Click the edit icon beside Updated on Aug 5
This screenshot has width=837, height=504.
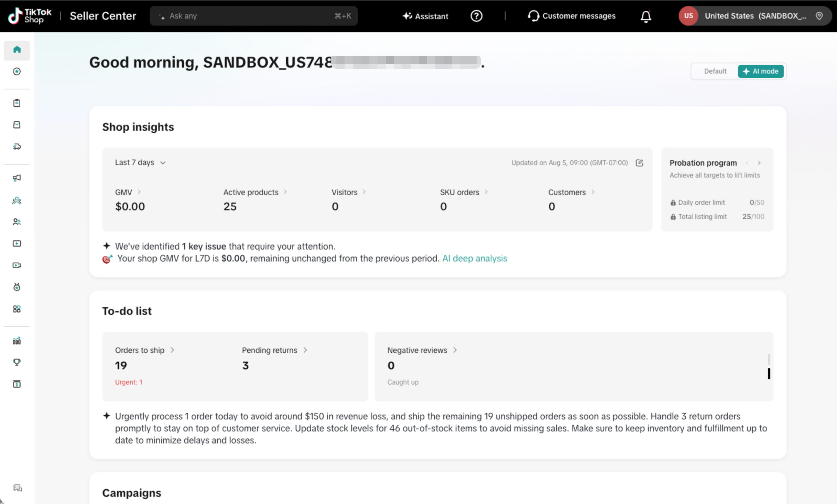pyautogui.click(x=640, y=163)
